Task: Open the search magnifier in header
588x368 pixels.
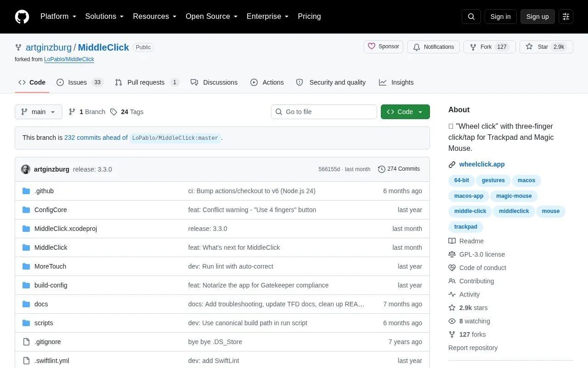Action: click(x=471, y=17)
